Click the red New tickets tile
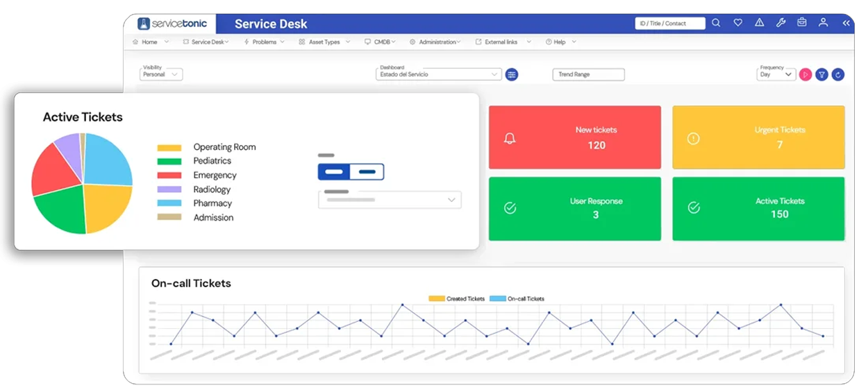This screenshot has height=392, width=868. 574,137
